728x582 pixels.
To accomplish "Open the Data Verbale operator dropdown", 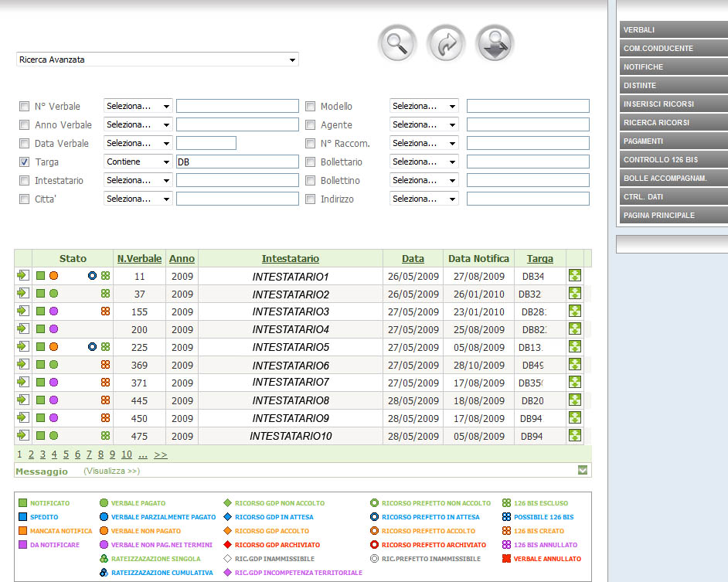I will [x=138, y=143].
